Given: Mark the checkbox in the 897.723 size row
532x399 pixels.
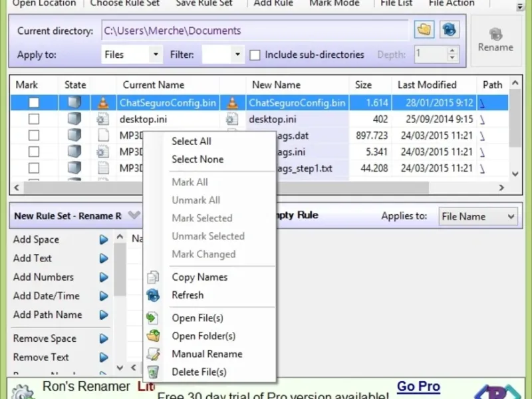Looking at the screenshot, I should [34, 135].
